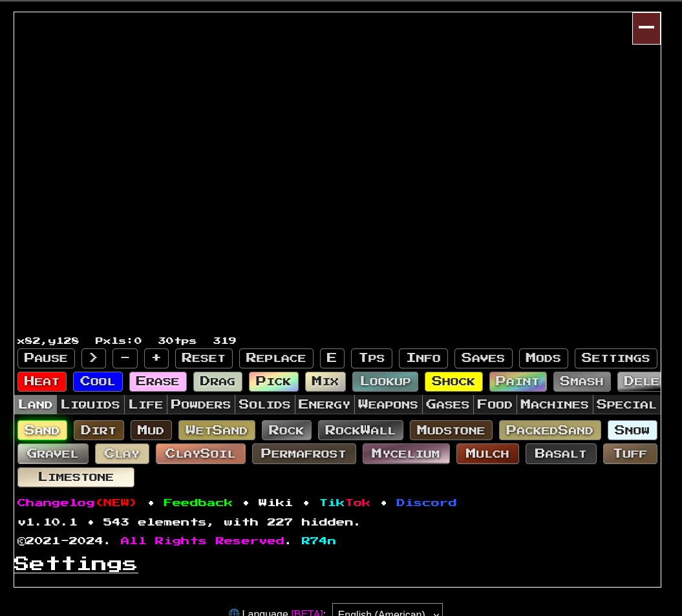Open the English (American) language dropdown

(x=387, y=611)
